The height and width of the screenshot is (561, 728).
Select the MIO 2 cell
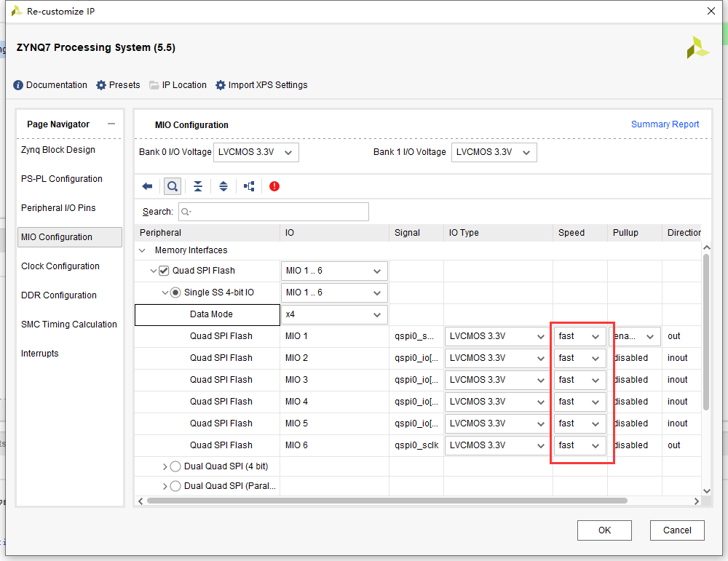click(x=334, y=358)
